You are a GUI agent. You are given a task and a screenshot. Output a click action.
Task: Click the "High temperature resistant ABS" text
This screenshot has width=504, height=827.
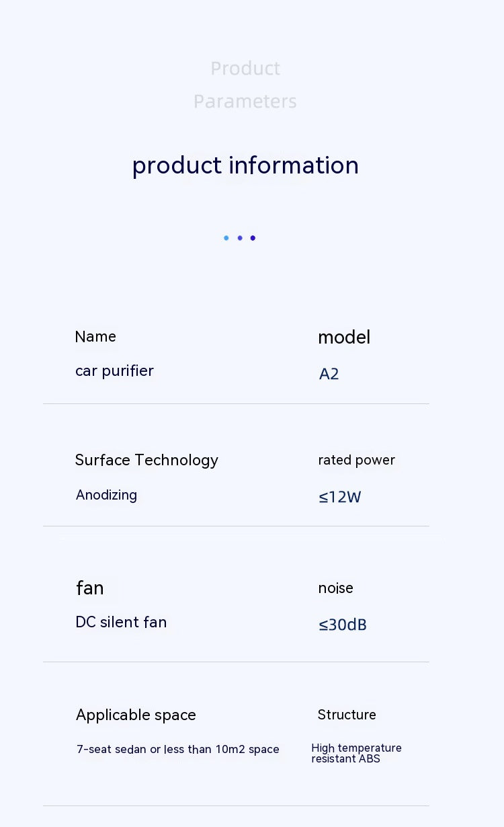(356, 754)
